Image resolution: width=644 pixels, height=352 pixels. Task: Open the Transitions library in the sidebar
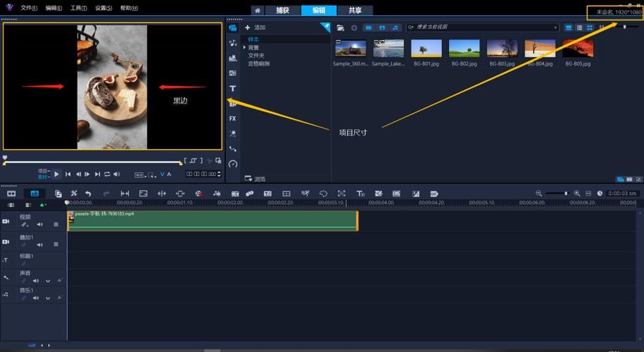click(x=233, y=73)
